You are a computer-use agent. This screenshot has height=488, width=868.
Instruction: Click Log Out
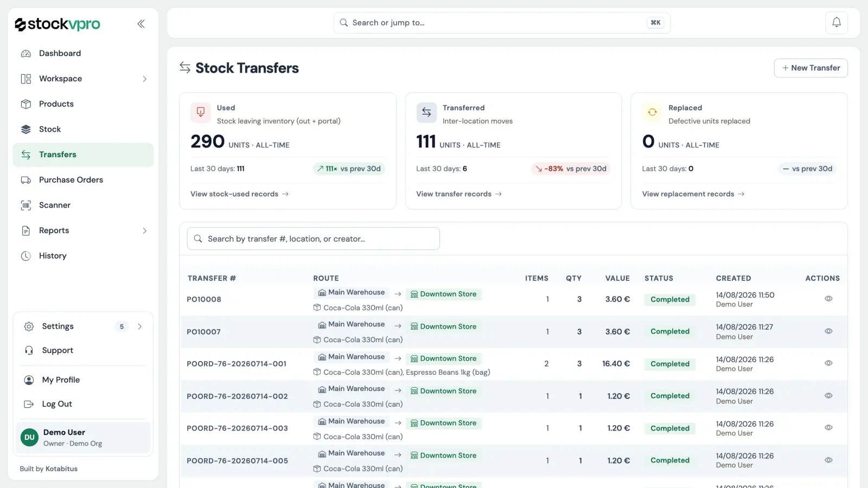point(83,404)
